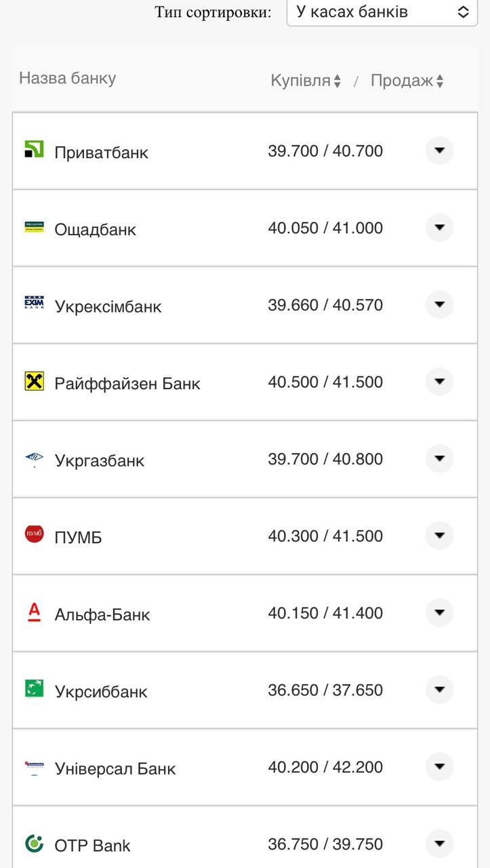Viewport: 490px width, 868px height.
Task: Expand the Райффайзен Банк row arrow
Action: pyautogui.click(x=439, y=382)
